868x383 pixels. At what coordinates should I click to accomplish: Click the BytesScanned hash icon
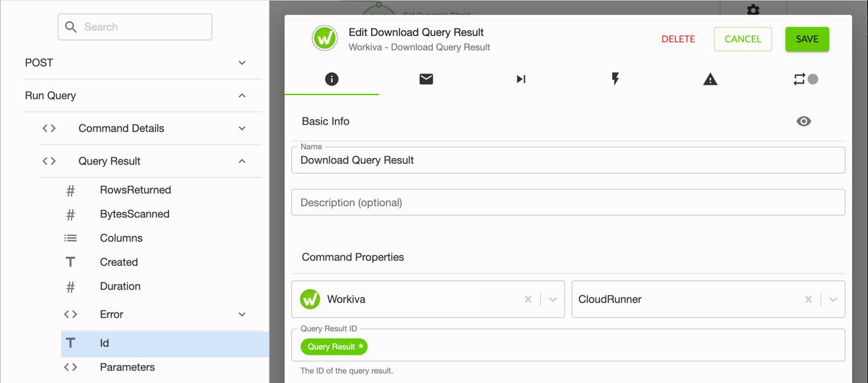coord(71,214)
